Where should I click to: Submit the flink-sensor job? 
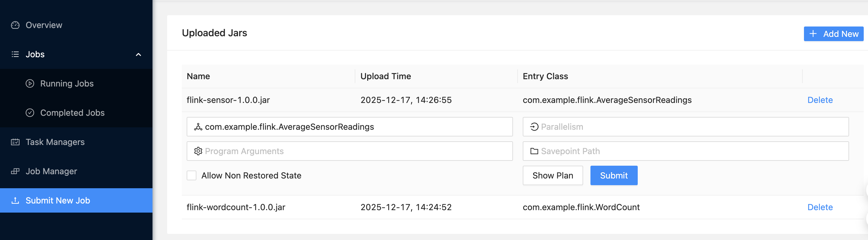[614, 175]
